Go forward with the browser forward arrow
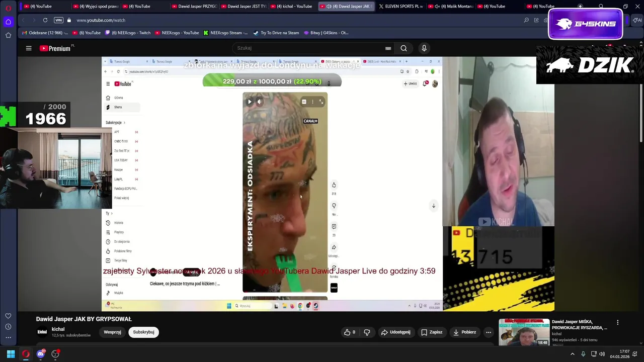This screenshot has width=644, height=362. [34, 20]
